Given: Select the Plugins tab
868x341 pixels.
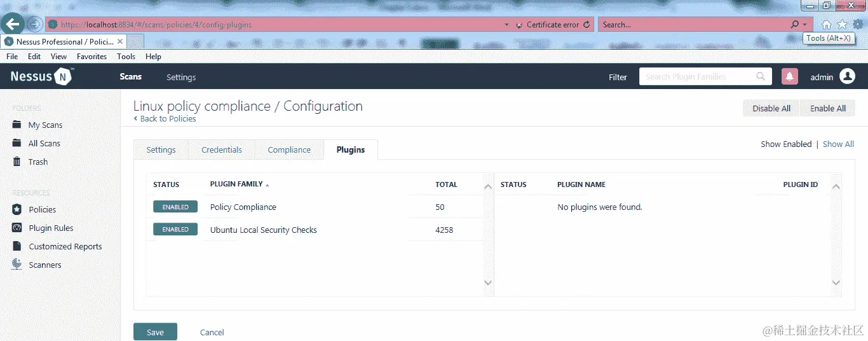Looking at the screenshot, I should click(351, 150).
